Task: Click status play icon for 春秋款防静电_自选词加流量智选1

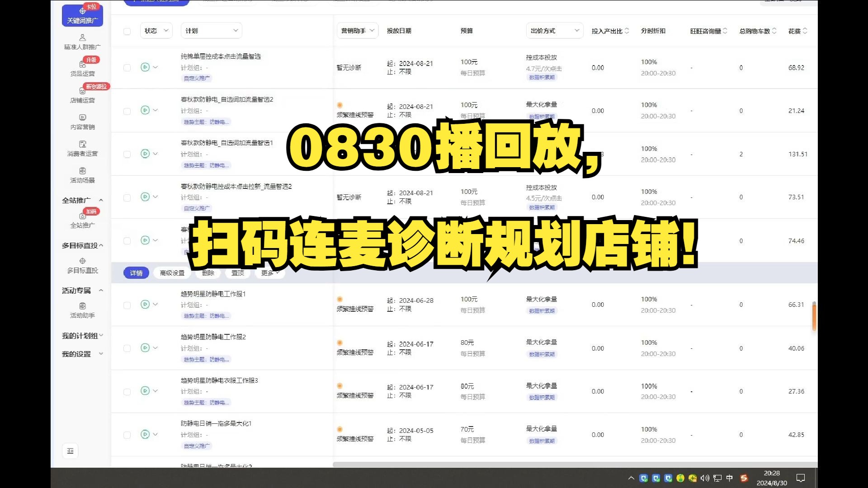Action: tap(145, 154)
